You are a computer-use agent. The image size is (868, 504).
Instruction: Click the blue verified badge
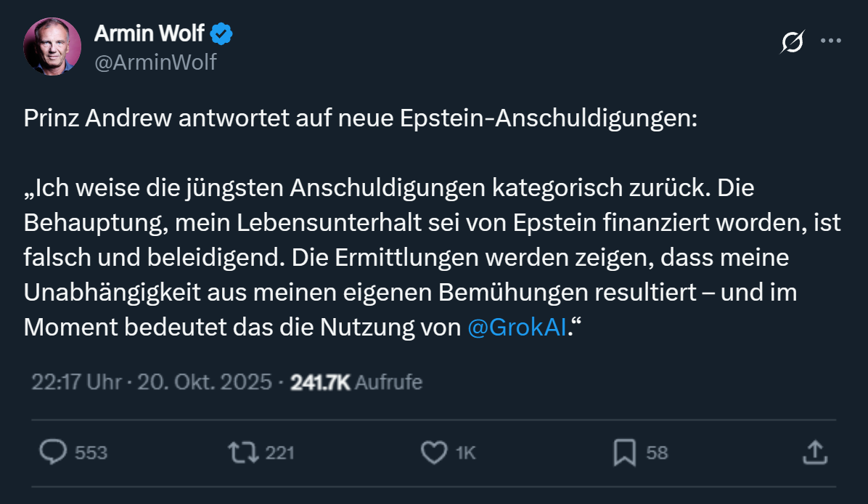tap(221, 33)
